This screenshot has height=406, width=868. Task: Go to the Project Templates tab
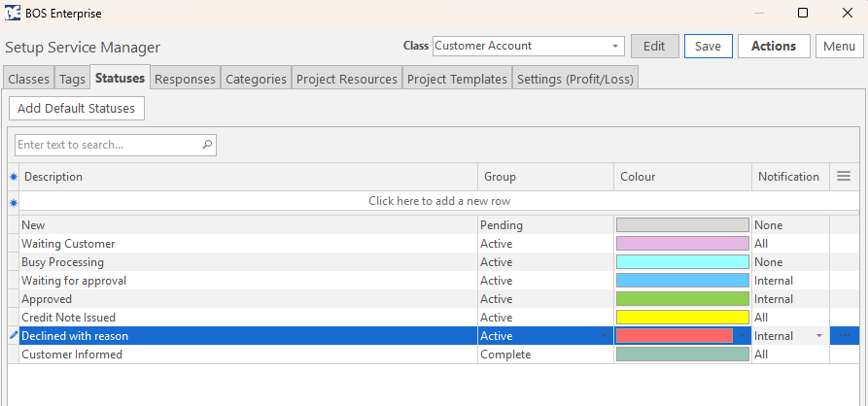457,79
